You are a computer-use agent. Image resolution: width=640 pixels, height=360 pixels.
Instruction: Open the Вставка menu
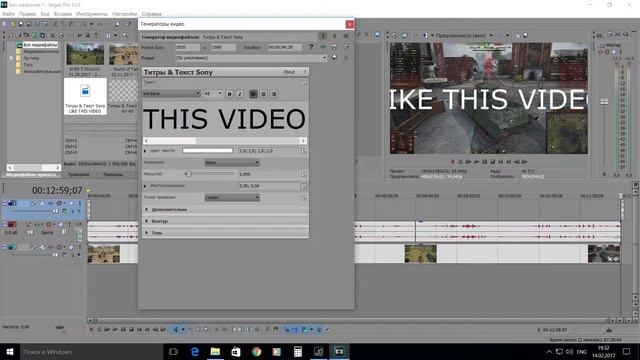click(62, 14)
